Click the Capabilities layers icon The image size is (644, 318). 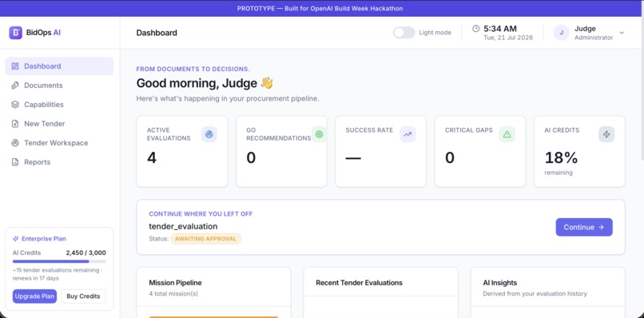point(15,105)
